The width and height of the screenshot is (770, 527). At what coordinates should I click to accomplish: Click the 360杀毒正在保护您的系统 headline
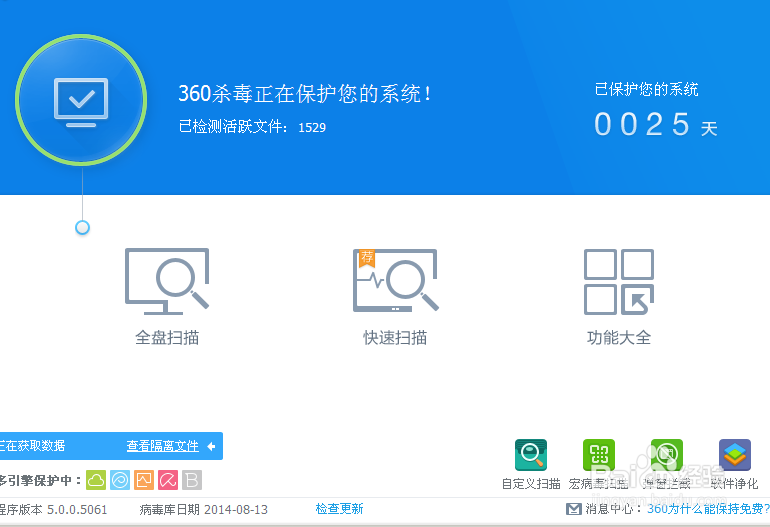coord(305,93)
